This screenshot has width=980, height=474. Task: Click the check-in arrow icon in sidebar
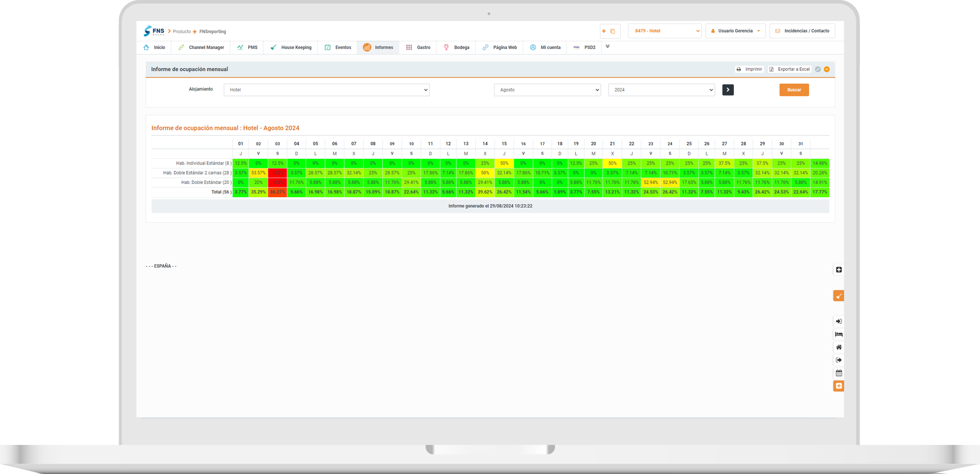(838, 321)
